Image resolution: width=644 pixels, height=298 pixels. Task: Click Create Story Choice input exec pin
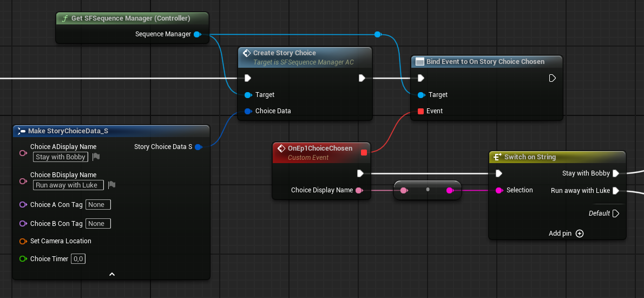248,78
